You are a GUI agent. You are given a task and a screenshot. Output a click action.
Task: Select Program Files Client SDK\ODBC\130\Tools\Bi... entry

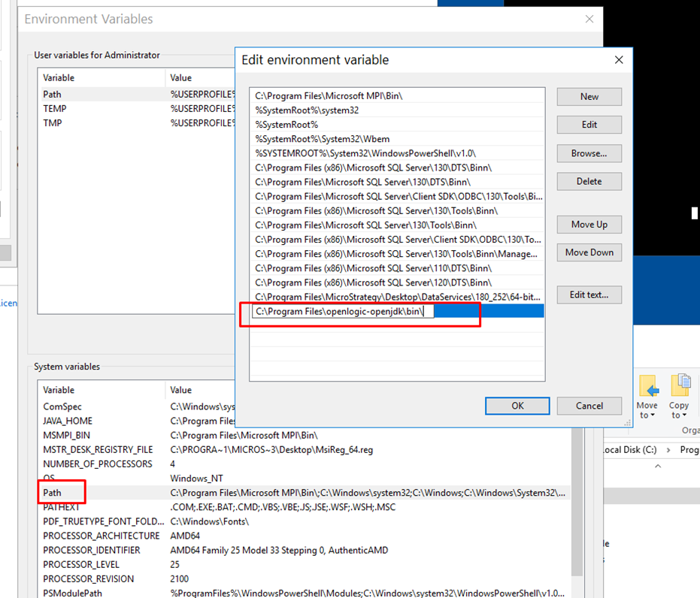[397, 196]
